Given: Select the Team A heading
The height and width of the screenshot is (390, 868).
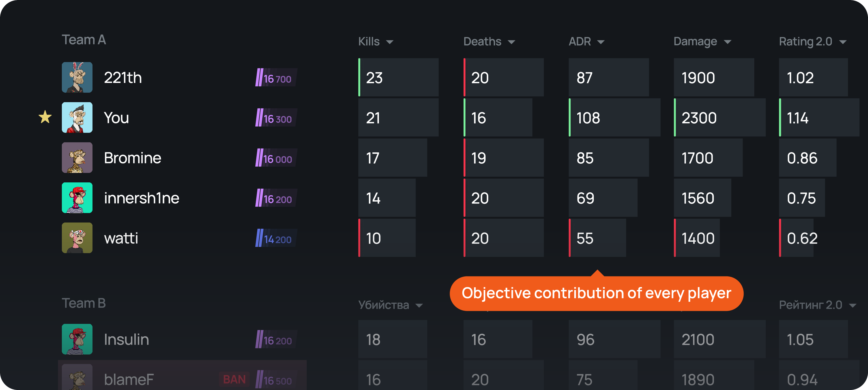Looking at the screenshot, I should [84, 40].
